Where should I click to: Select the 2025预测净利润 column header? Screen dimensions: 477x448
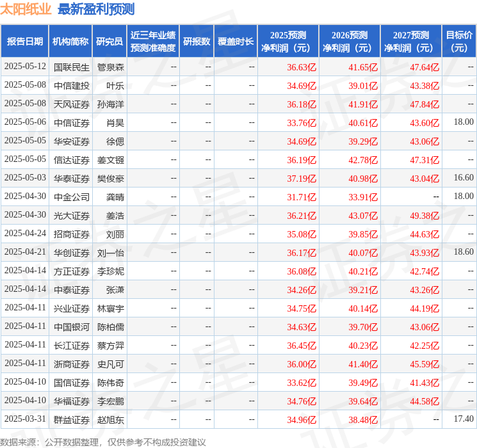click(x=288, y=41)
